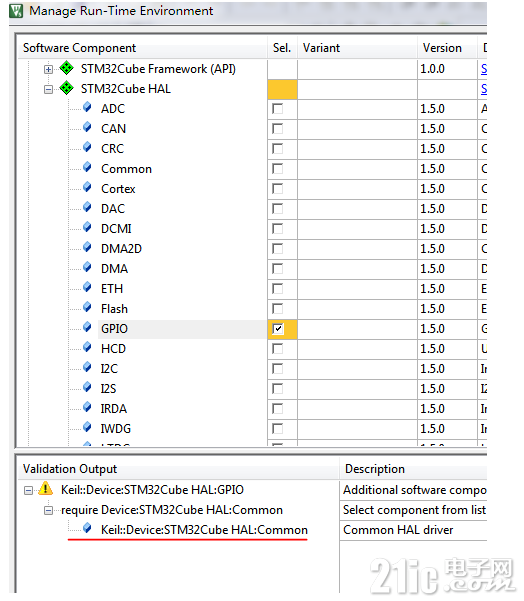
Task: Click the blue component icon beside CAN
Action: coord(87,127)
